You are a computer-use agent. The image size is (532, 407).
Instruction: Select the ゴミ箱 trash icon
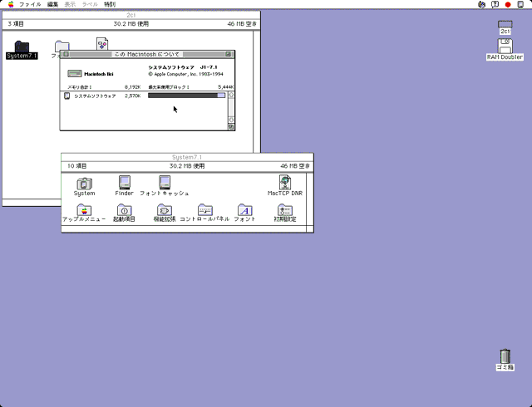click(x=505, y=356)
